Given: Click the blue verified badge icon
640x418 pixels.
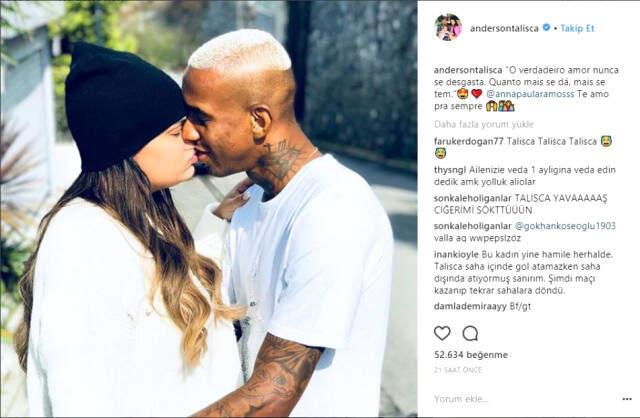Looking at the screenshot, I should [x=546, y=28].
